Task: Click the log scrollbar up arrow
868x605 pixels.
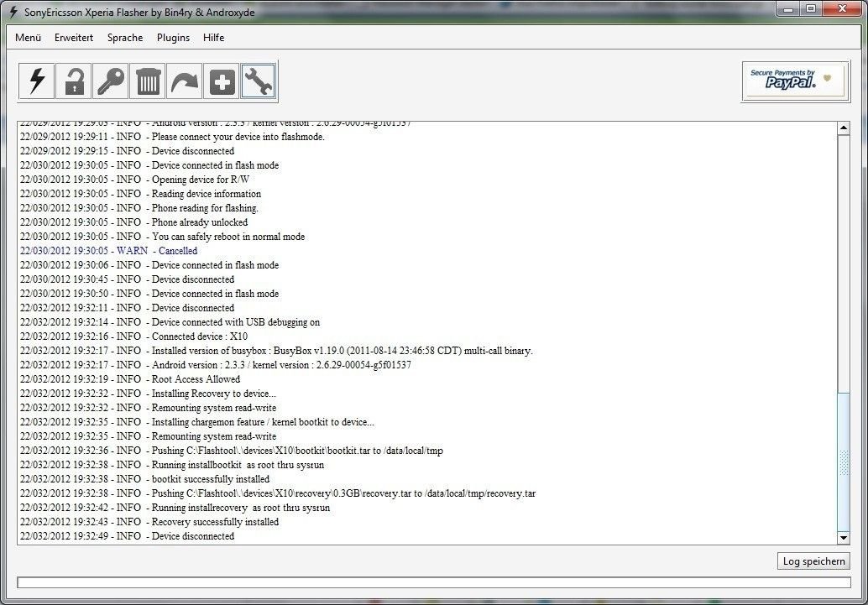Action: (x=843, y=128)
